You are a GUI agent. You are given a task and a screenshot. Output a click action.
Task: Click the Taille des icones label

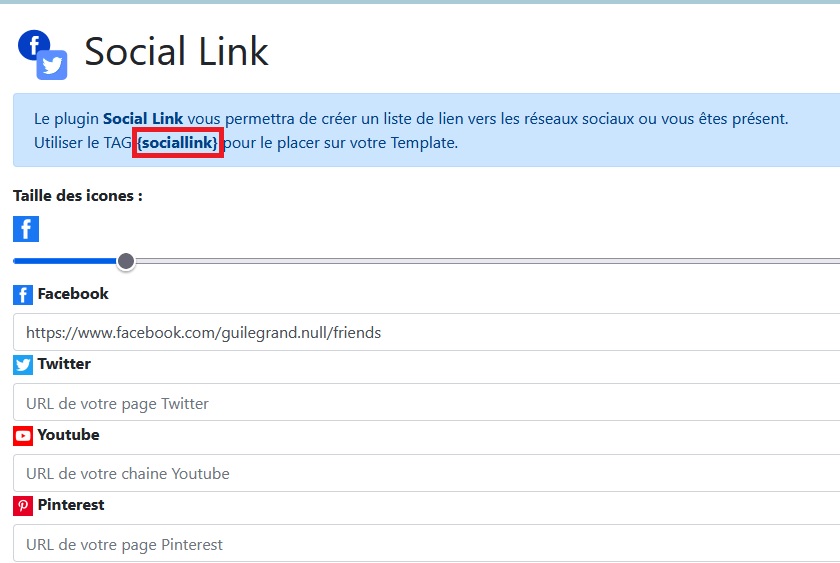pyautogui.click(x=78, y=196)
